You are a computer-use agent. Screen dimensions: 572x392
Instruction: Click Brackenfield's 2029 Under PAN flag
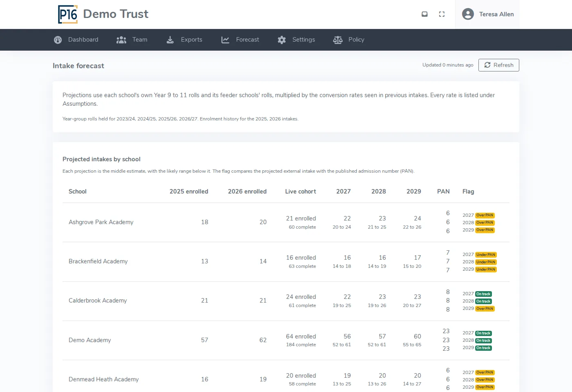click(x=486, y=269)
